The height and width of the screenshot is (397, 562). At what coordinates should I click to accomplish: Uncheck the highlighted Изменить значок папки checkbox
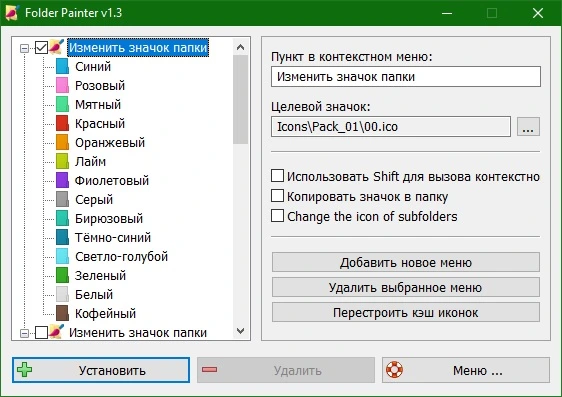(x=42, y=48)
